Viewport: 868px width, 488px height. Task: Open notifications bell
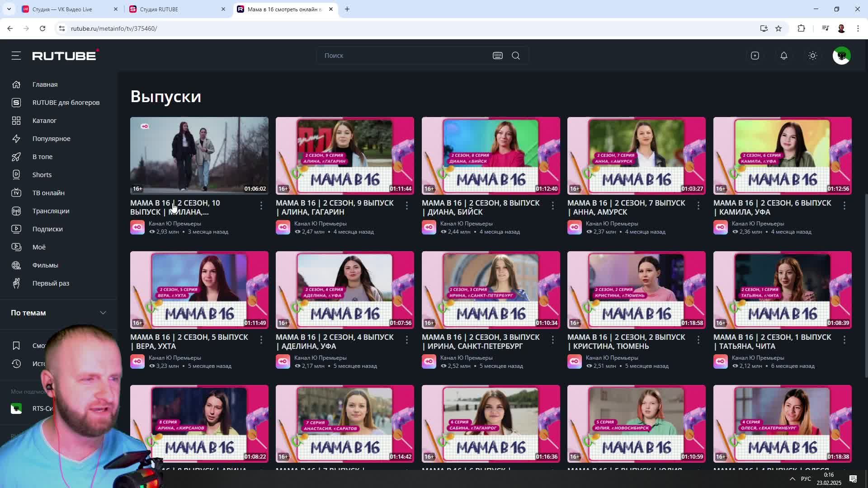pos(784,56)
